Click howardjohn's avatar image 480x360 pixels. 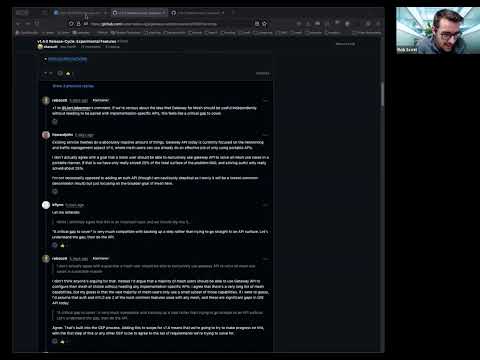click(x=46, y=135)
